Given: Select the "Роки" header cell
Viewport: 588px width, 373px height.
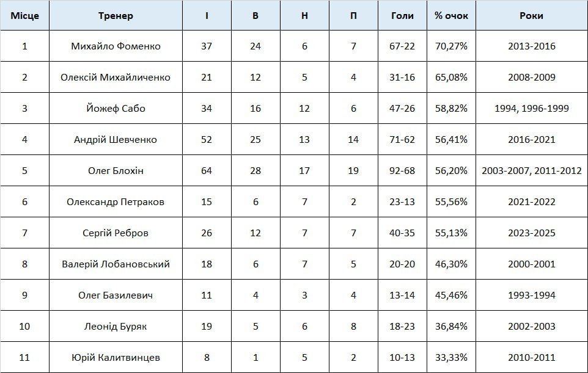Looking at the screenshot, I should (x=531, y=16).
